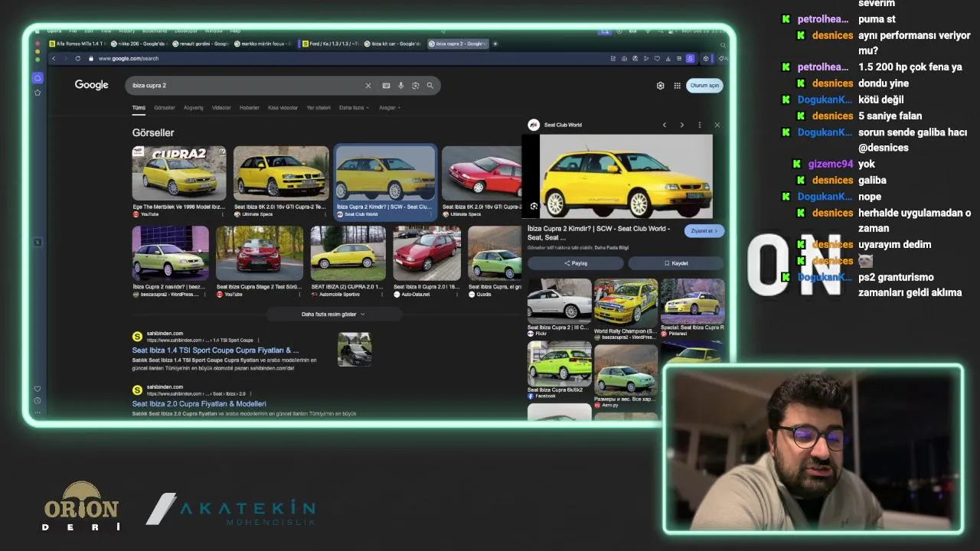Click the Opera sidebar heart icon
Viewport: 980px width, 551px height.
38,389
